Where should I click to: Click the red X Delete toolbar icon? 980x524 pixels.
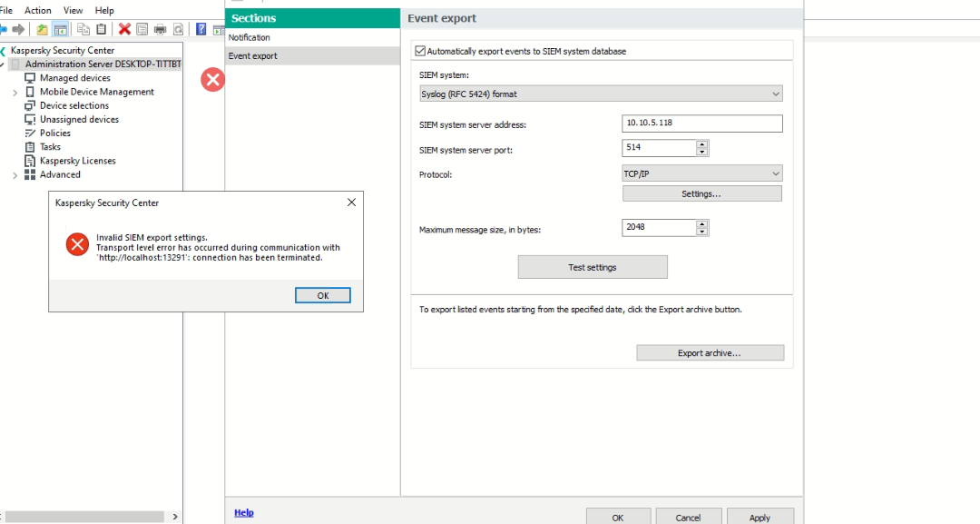pos(124,29)
